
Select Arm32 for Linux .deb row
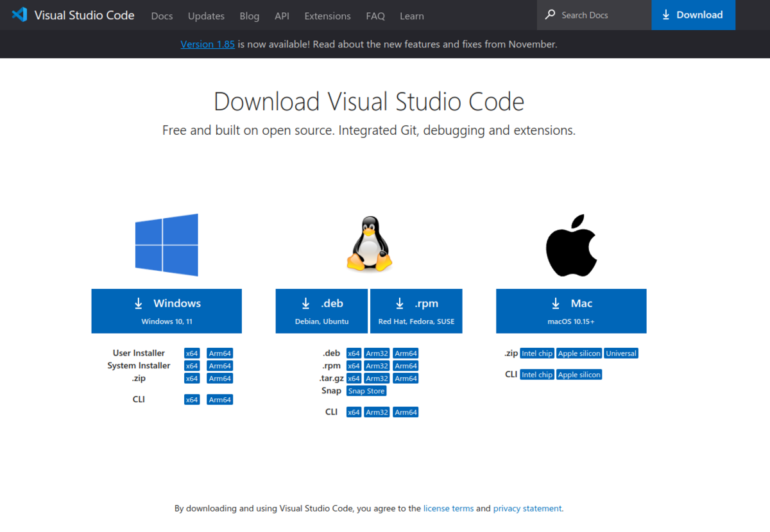point(377,353)
